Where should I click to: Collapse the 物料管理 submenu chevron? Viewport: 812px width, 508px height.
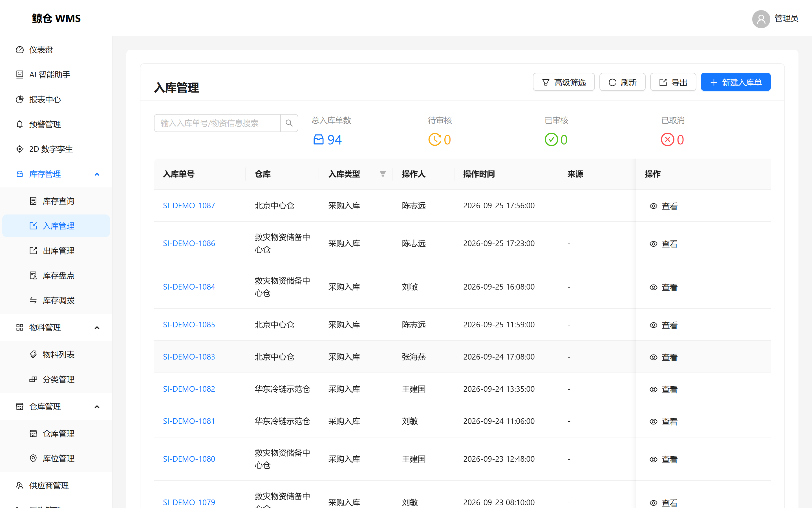coord(97,328)
